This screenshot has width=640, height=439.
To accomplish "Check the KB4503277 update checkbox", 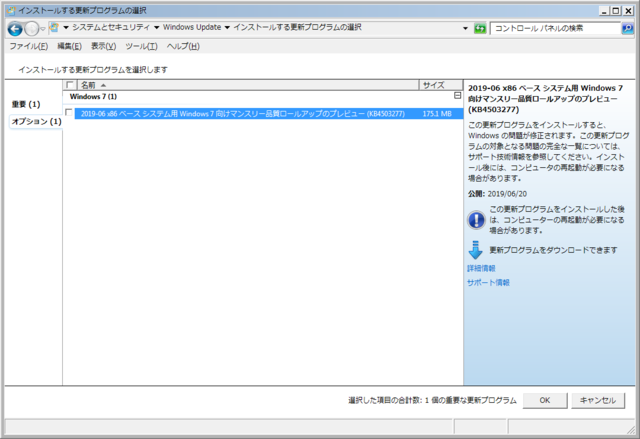I will 69,112.
